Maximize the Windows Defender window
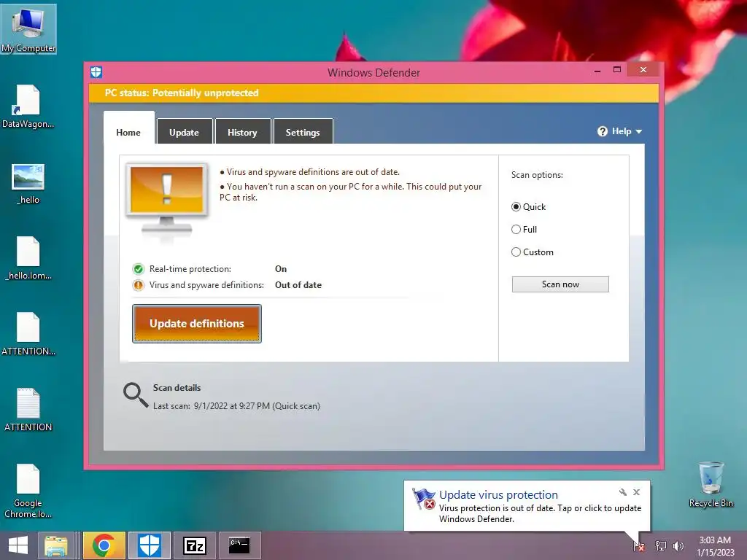 coord(617,70)
